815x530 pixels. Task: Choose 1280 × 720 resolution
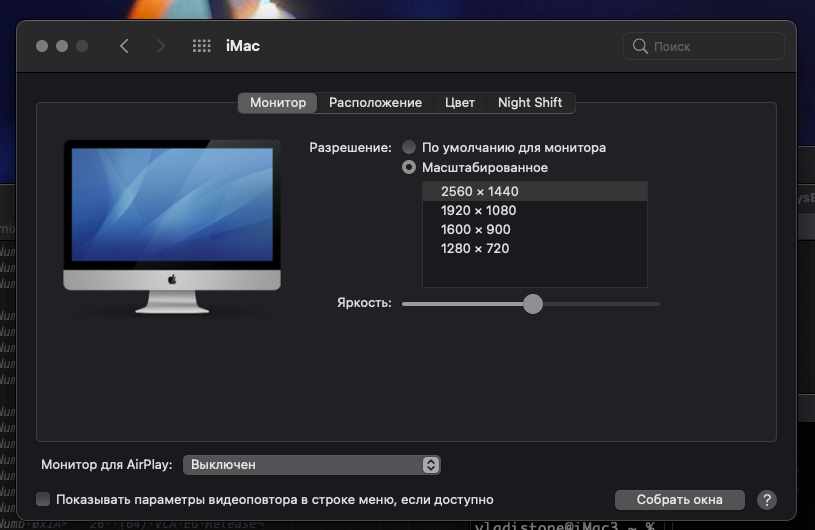(535, 248)
